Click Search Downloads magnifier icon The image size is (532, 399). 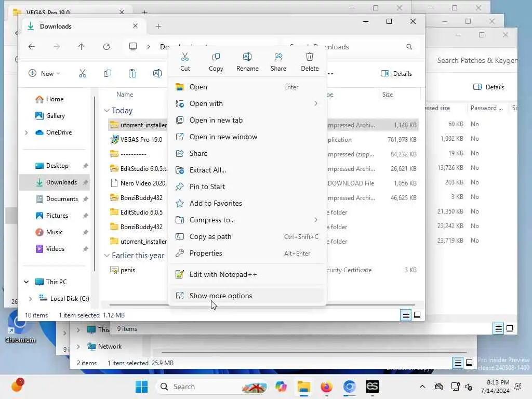click(x=409, y=47)
